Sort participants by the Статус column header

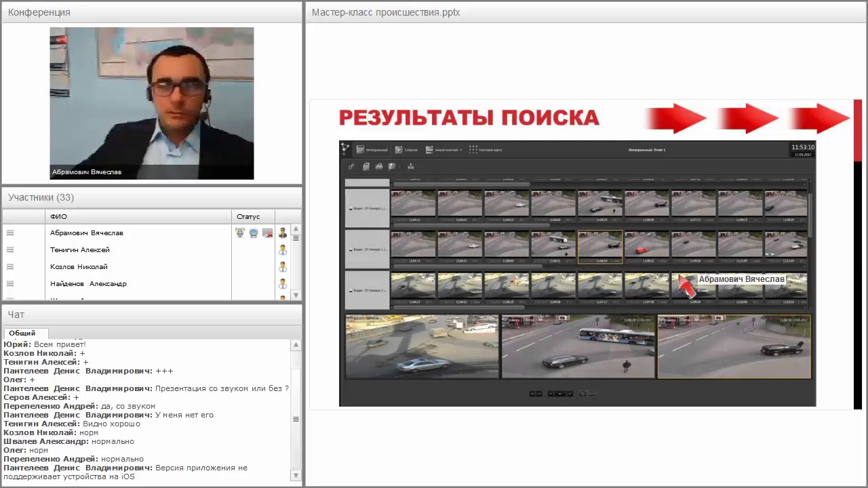[x=254, y=216]
